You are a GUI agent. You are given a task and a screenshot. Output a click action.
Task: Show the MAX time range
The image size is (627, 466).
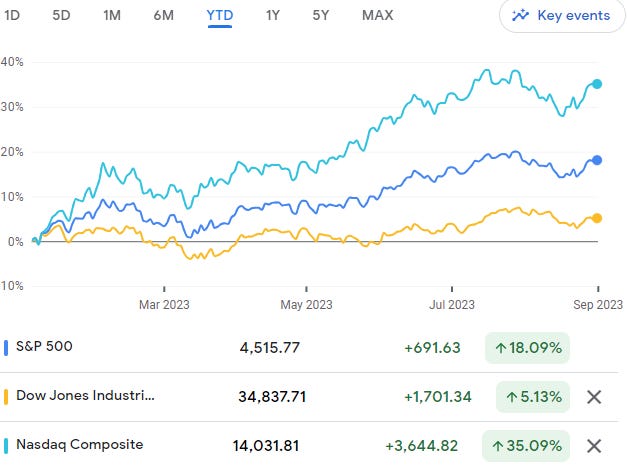pyautogui.click(x=378, y=15)
